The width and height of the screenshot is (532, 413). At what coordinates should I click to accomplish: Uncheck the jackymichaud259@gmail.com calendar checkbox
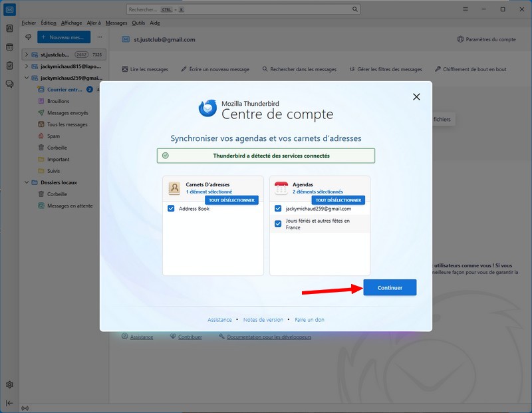pyautogui.click(x=279, y=209)
